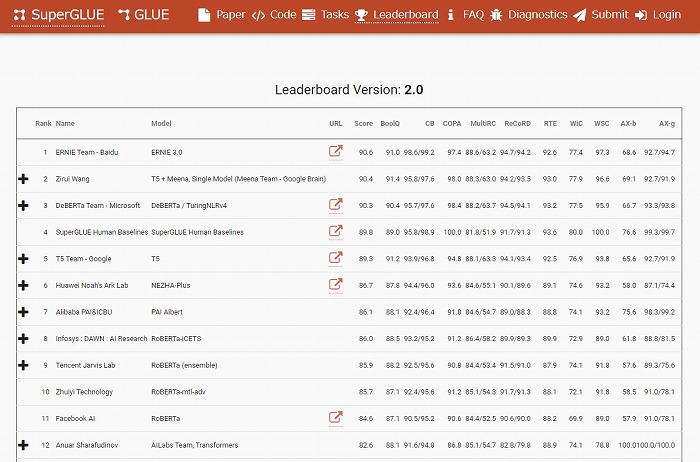
Task: Expand the T5 Team - Google row
Action: [x=23, y=258]
